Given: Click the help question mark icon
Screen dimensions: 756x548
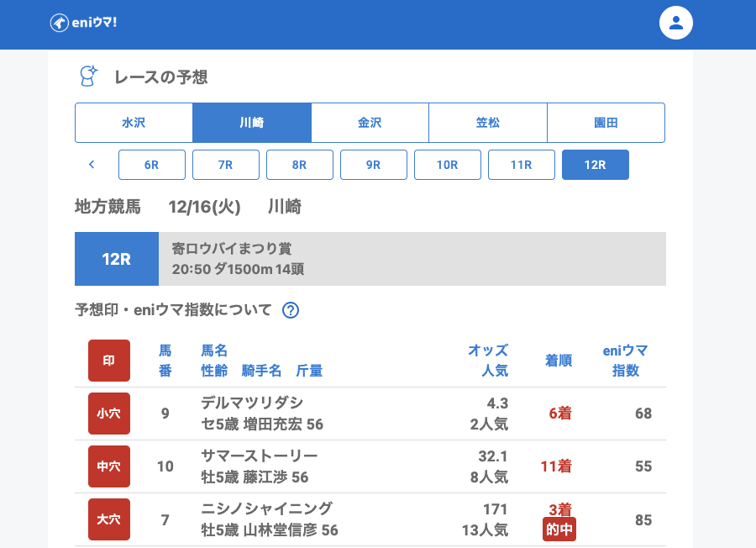Looking at the screenshot, I should tap(291, 310).
